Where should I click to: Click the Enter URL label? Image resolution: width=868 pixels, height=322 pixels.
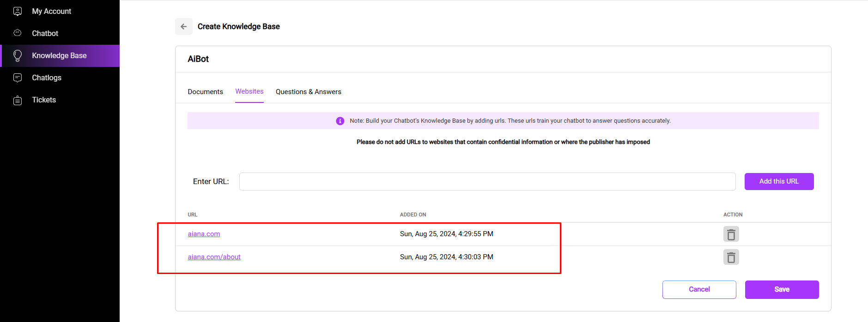pos(211,182)
